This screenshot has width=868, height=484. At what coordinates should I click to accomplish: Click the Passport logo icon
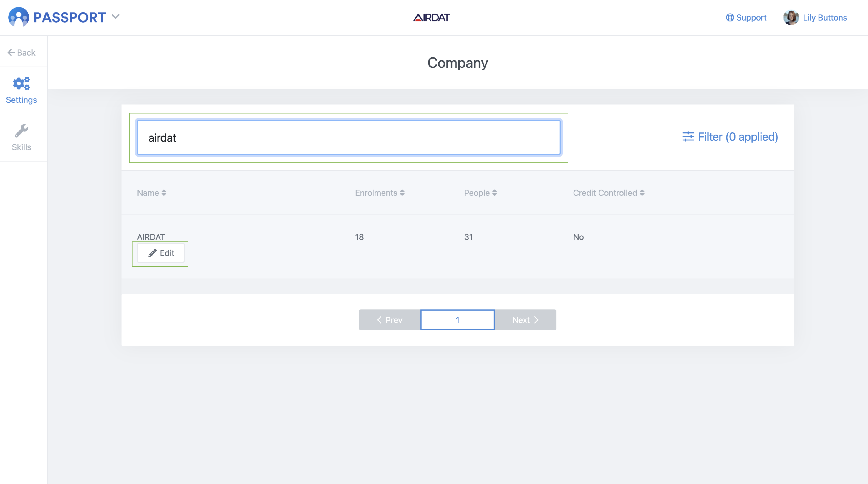[19, 17]
